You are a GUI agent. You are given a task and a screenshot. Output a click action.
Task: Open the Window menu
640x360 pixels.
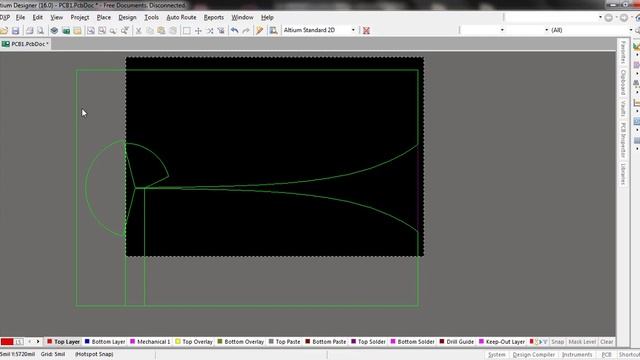tap(242, 18)
